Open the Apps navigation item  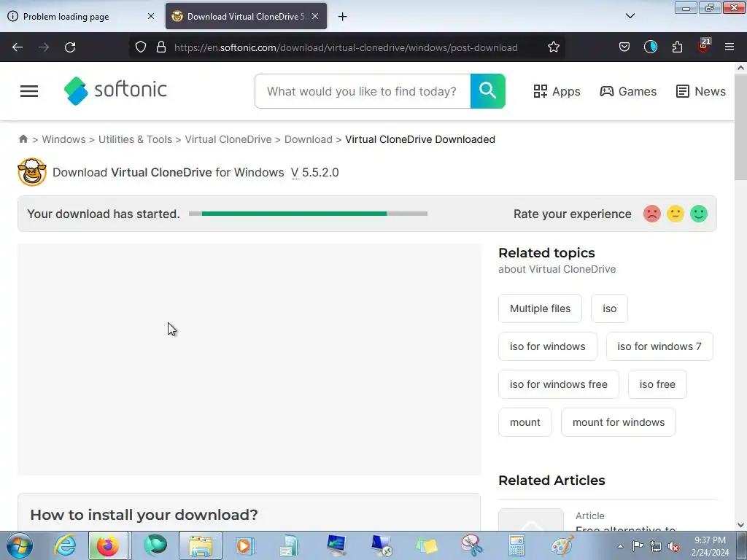[557, 91]
